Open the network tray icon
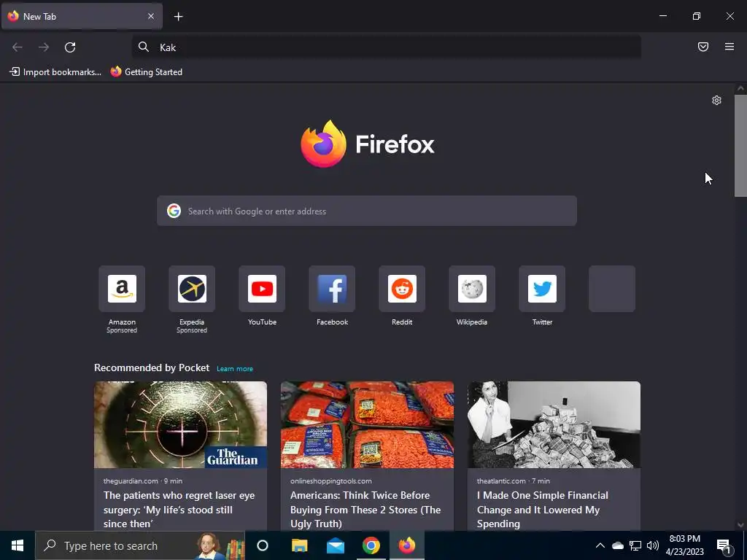 tap(635, 545)
